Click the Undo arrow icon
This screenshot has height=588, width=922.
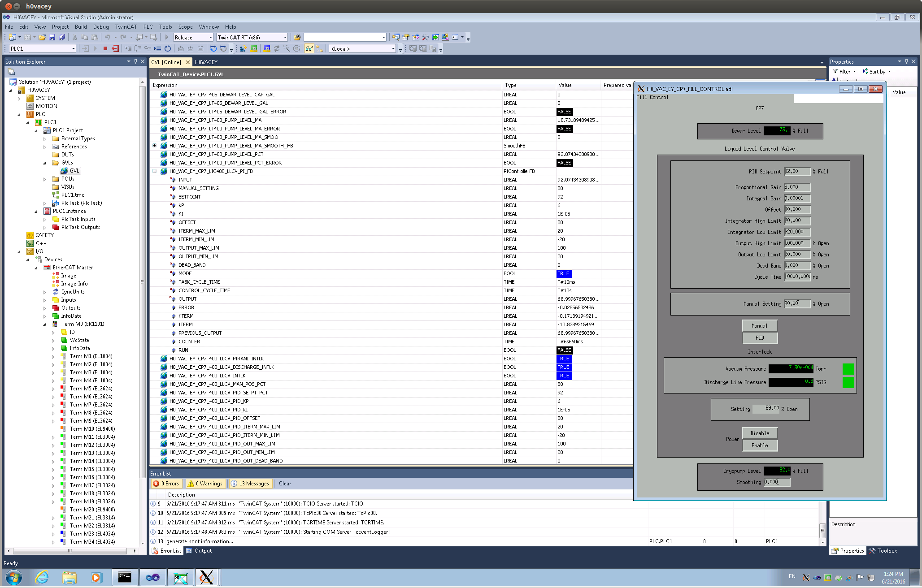click(108, 37)
